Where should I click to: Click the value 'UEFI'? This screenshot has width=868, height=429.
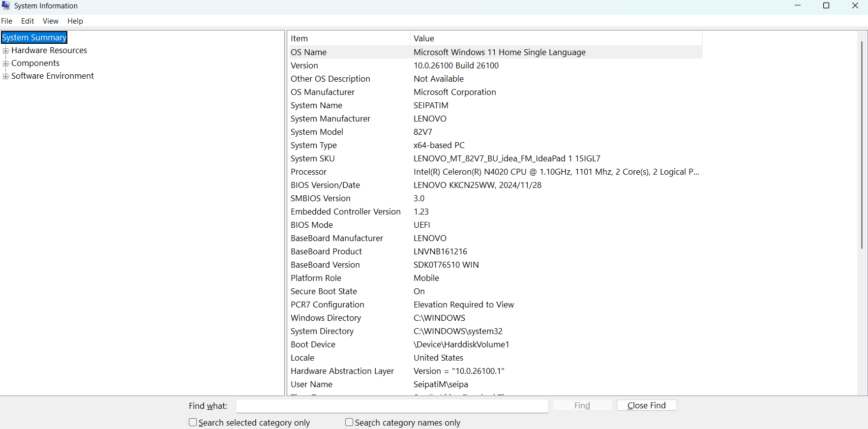[422, 225]
